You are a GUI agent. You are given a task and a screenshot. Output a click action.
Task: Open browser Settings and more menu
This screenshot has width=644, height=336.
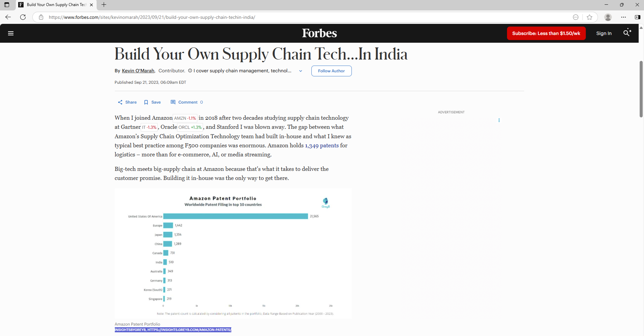[623, 17]
